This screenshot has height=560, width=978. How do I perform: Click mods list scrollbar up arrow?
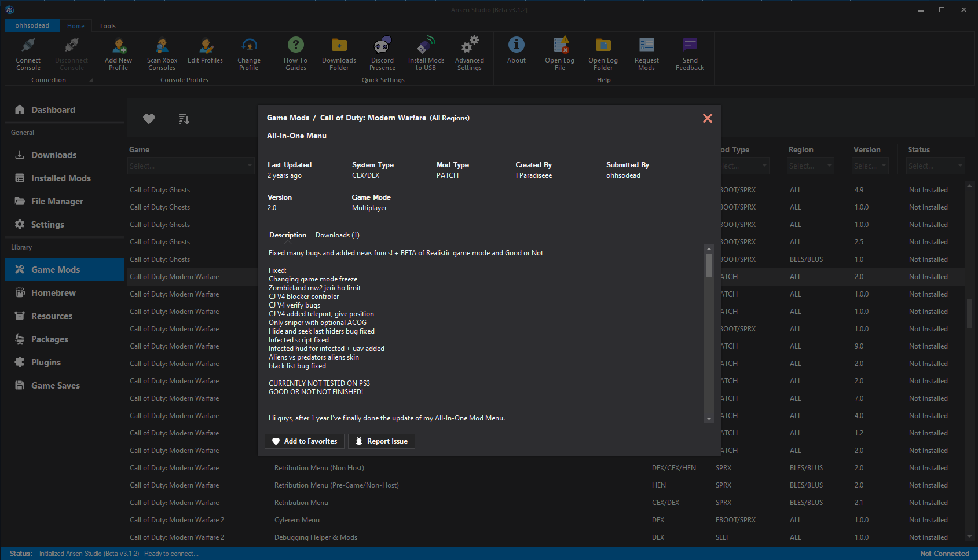pyautogui.click(x=969, y=186)
